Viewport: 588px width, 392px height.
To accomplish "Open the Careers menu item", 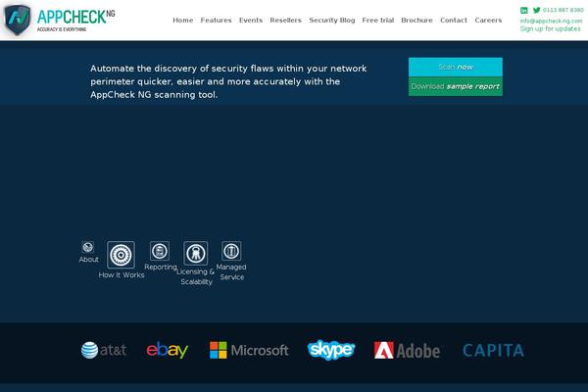I will tap(488, 21).
